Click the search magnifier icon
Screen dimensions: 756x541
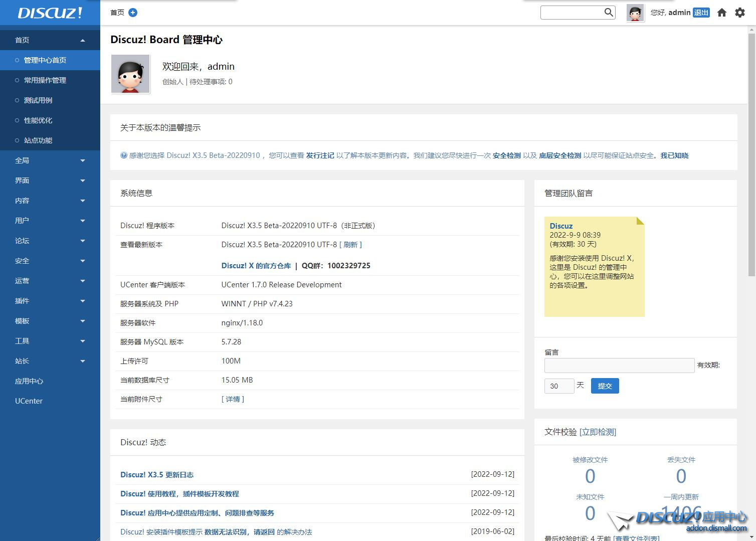pyautogui.click(x=609, y=13)
